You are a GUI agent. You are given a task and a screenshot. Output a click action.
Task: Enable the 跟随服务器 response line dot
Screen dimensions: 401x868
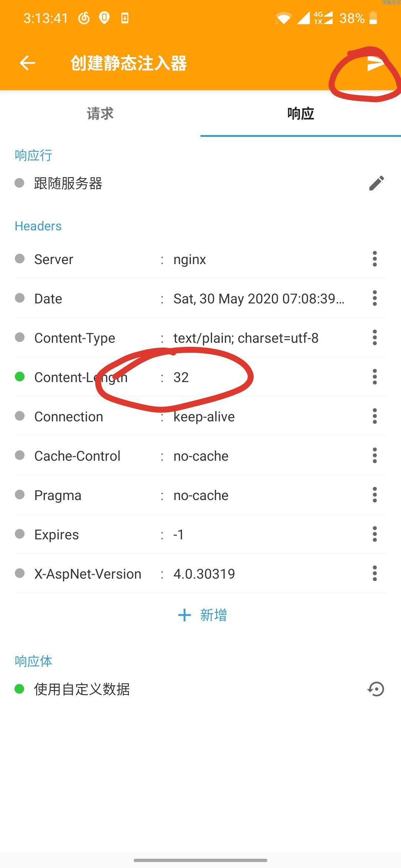19,183
